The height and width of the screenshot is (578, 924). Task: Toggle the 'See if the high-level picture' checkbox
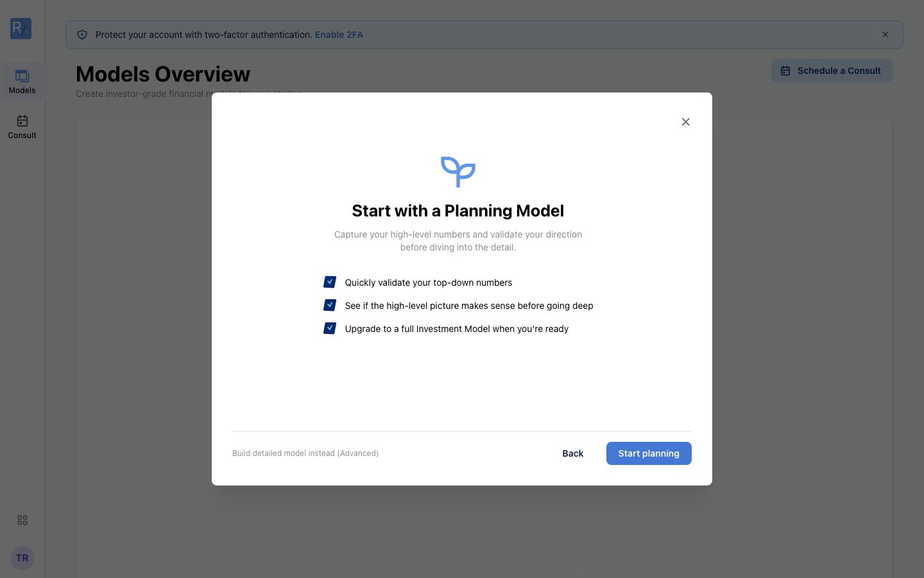[x=330, y=305]
